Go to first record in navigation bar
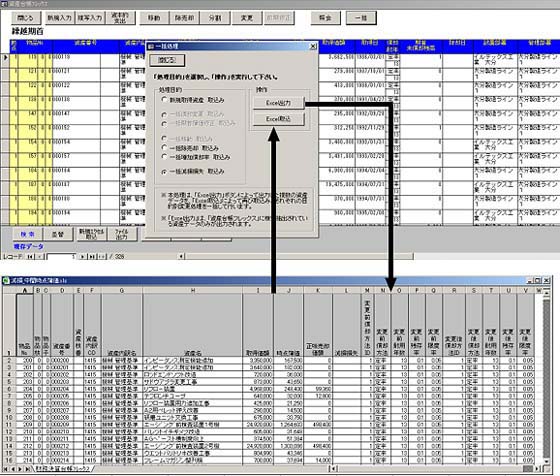 tap(30, 256)
